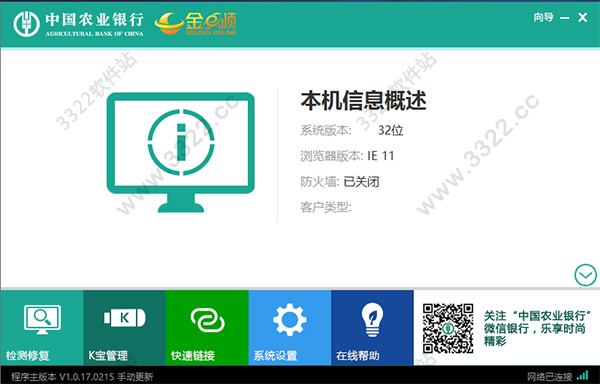Expand details with the circled down chevron

(585, 275)
